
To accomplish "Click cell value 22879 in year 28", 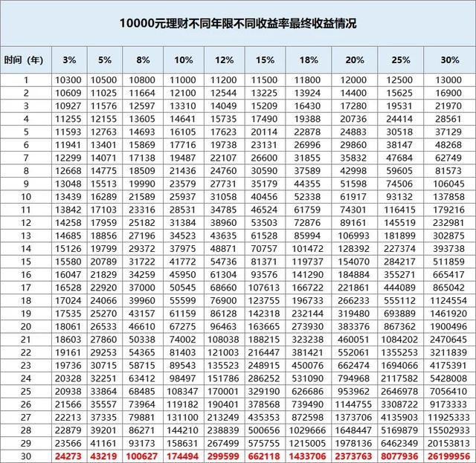I will click(68, 430).
